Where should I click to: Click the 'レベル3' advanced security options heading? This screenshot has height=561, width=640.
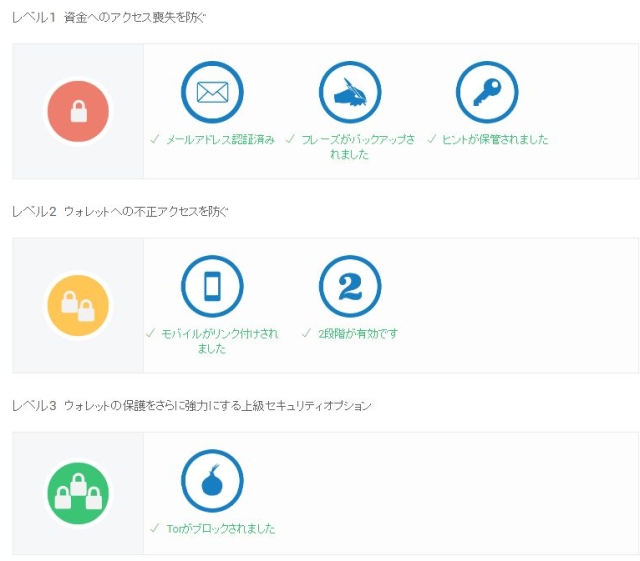pos(191,406)
